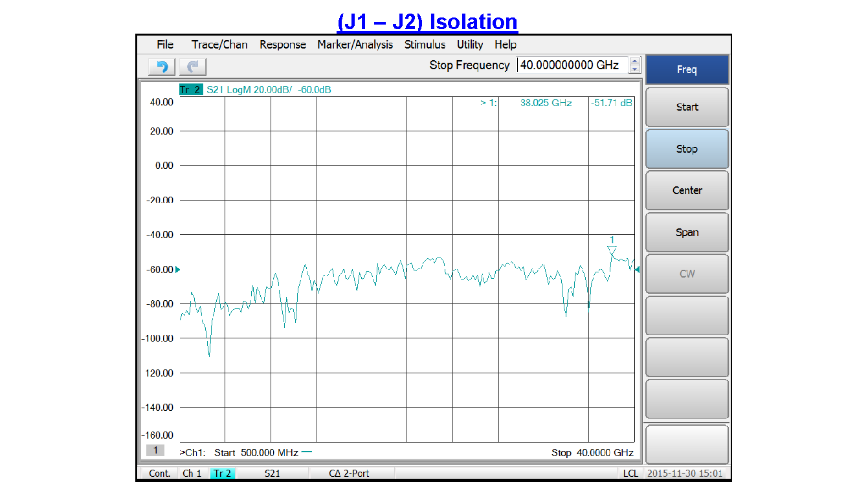Select the Ch 1 status bar item
Image resolution: width=868 pixels, height=493 pixels.
click(x=192, y=473)
